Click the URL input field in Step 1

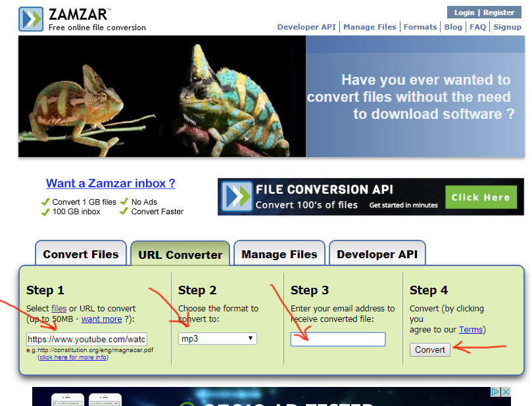87,339
